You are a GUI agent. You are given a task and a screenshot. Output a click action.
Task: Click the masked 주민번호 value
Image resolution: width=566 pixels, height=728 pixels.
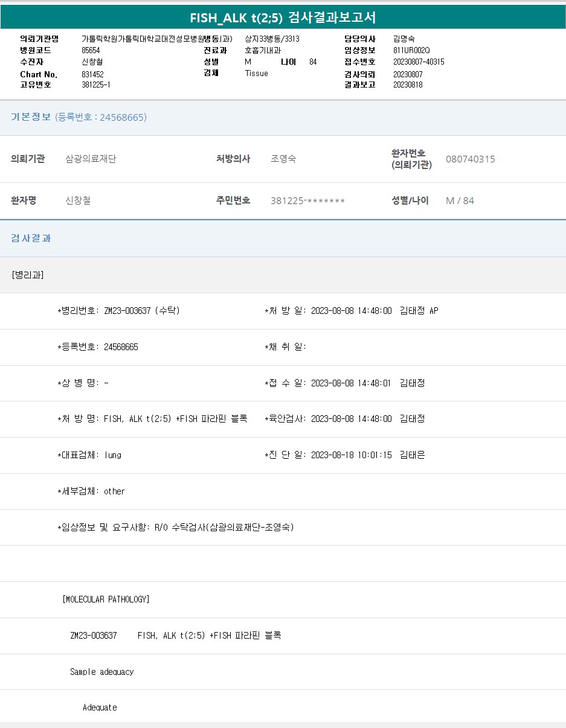pyautogui.click(x=307, y=200)
